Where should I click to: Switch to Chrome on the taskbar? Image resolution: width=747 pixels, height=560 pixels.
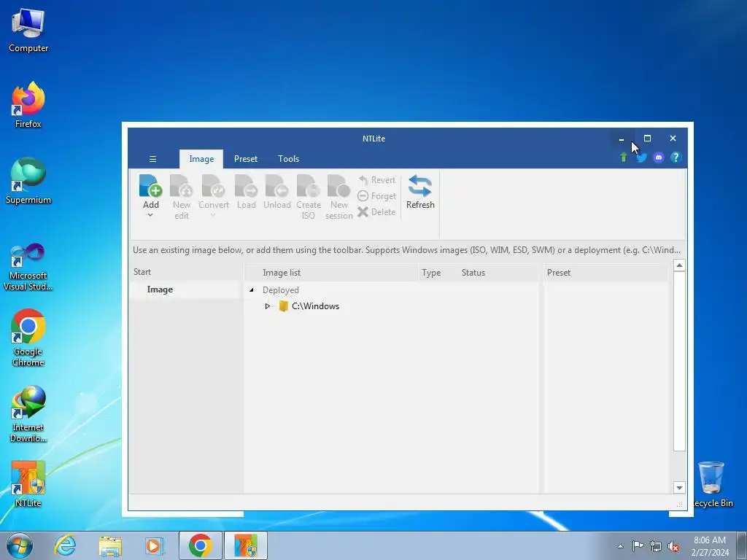[x=200, y=545]
